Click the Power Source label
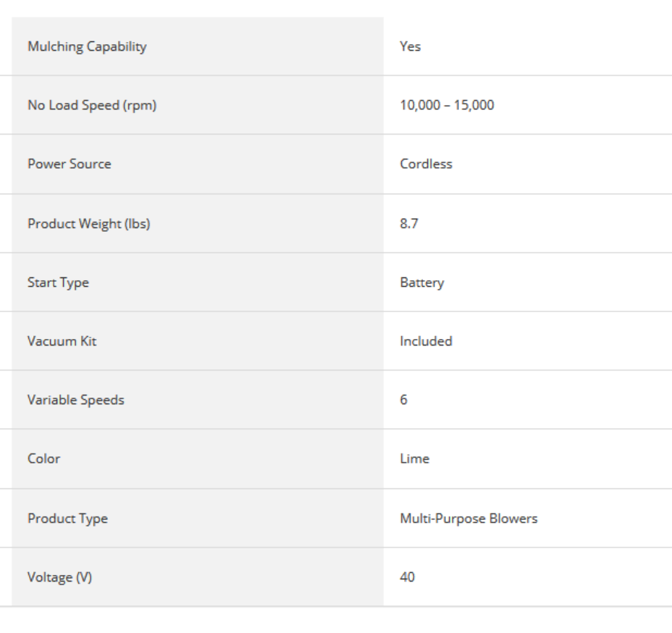This screenshot has width=672, height=633. [70, 164]
